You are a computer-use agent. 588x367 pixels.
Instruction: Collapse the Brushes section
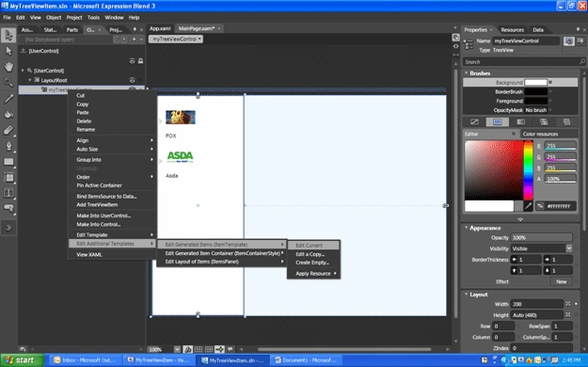[x=466, y=72]
